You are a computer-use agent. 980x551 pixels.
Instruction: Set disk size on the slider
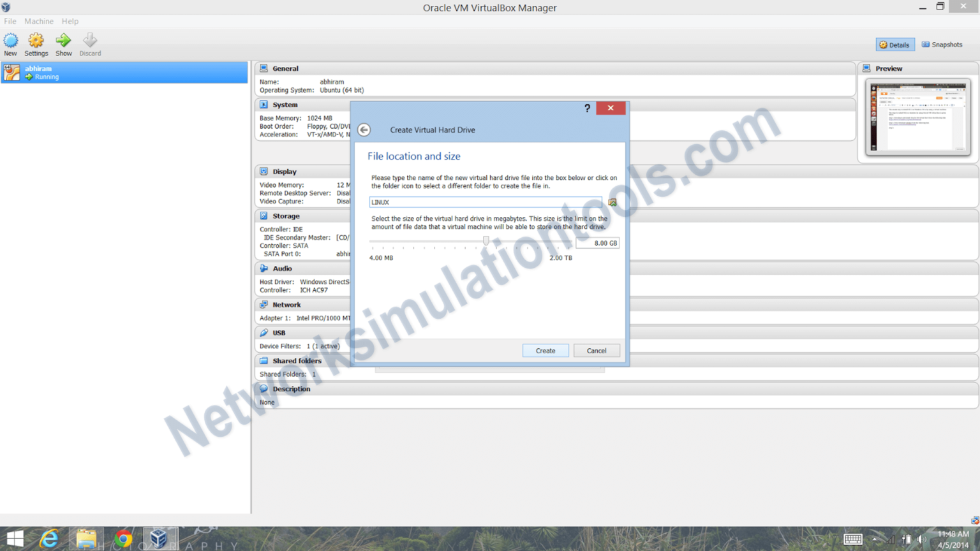(486, 240)
